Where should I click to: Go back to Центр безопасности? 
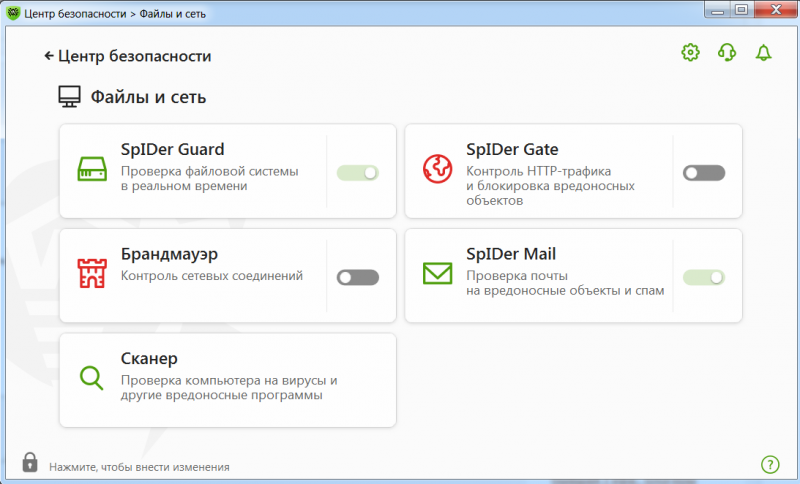coord(128,56)
